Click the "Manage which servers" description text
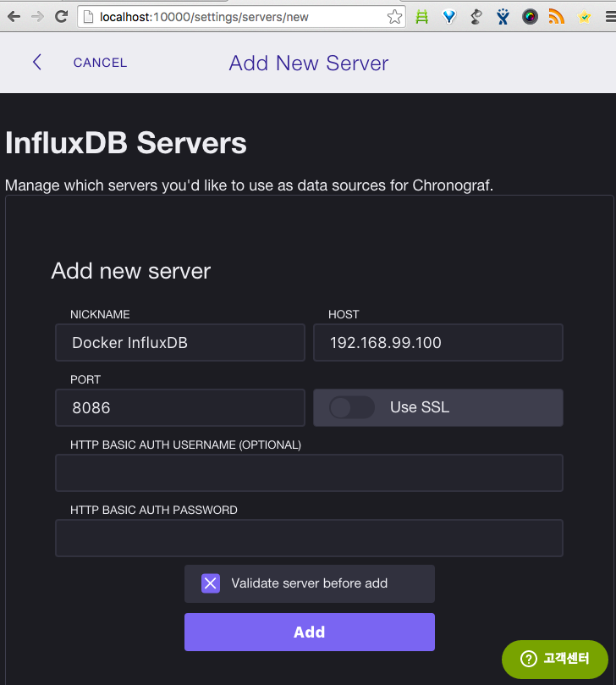616x685 pixels. click(249, 185)
